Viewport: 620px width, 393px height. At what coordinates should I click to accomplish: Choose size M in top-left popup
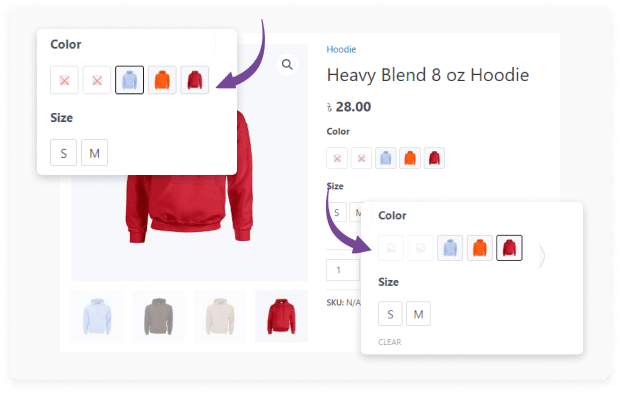coord(95,153)
